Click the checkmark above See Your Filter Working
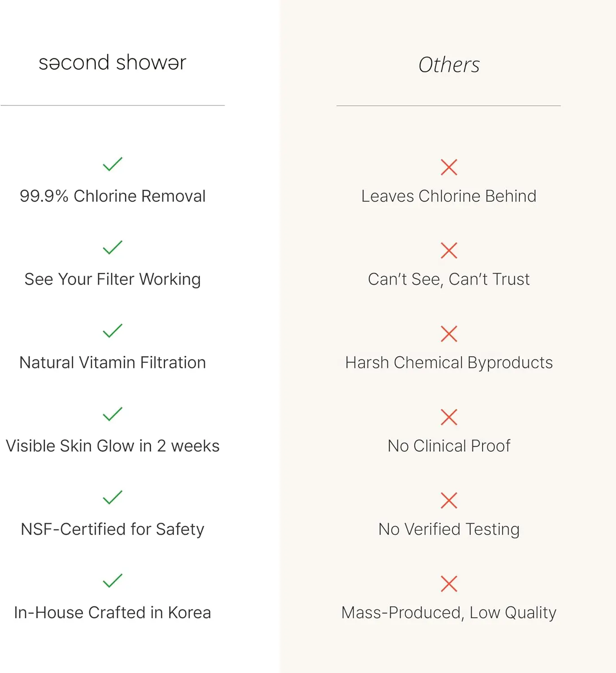This screenshot has height=673, width=616. click(x=112, y=248)
